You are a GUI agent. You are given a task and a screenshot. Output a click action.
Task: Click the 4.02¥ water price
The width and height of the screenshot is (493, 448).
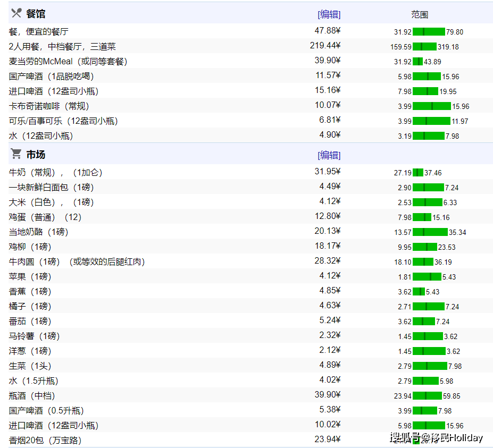(330, 380)
